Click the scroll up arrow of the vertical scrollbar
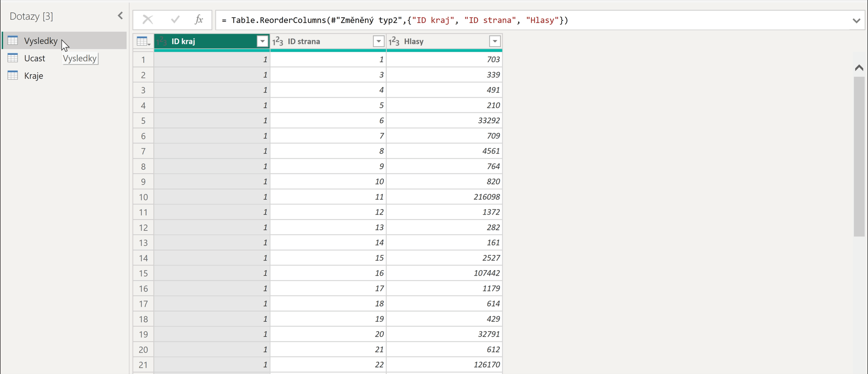 (859, 68)
